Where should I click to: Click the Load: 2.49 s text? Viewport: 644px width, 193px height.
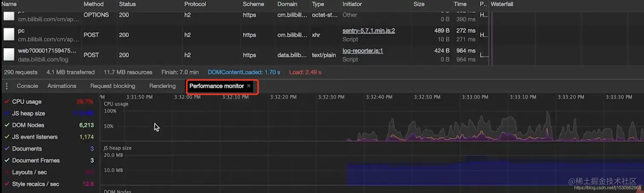tap(305, 72)
